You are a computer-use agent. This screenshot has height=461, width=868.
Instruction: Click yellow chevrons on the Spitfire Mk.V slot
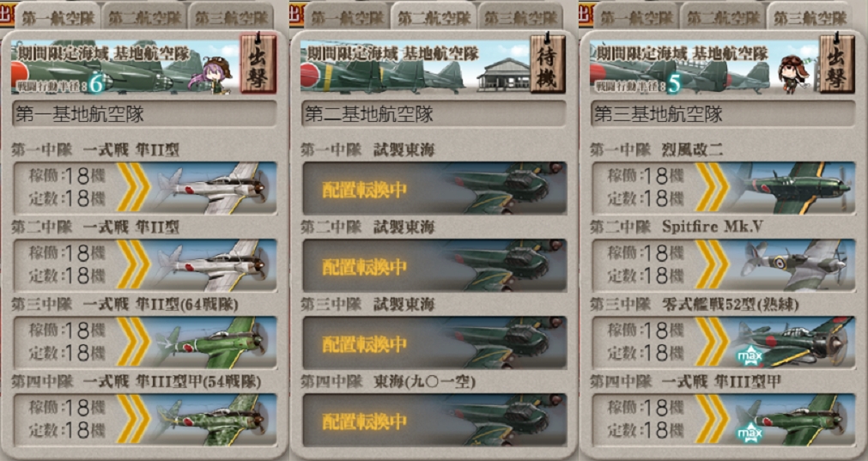[x=712, y=265]
